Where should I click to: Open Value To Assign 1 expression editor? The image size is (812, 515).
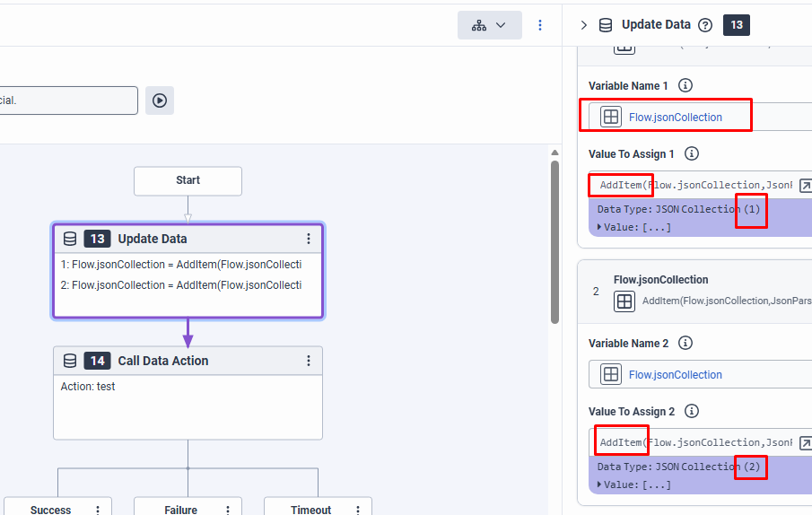click(x=805, y=186)
